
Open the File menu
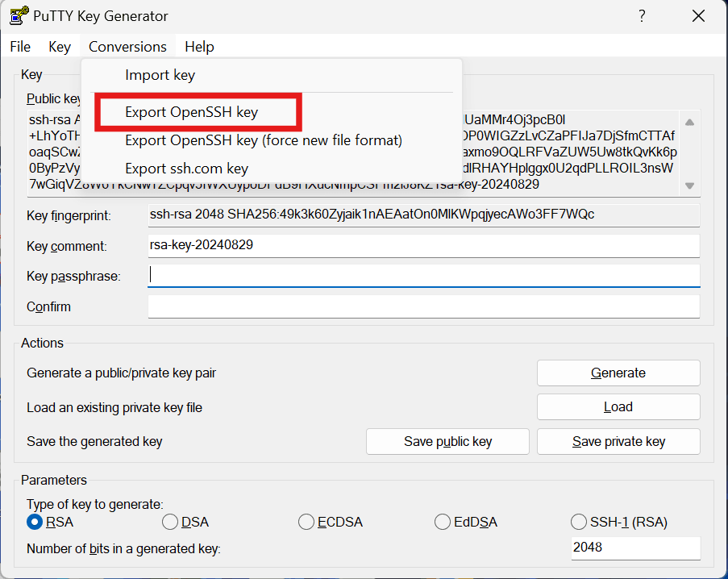click(20, 47)
